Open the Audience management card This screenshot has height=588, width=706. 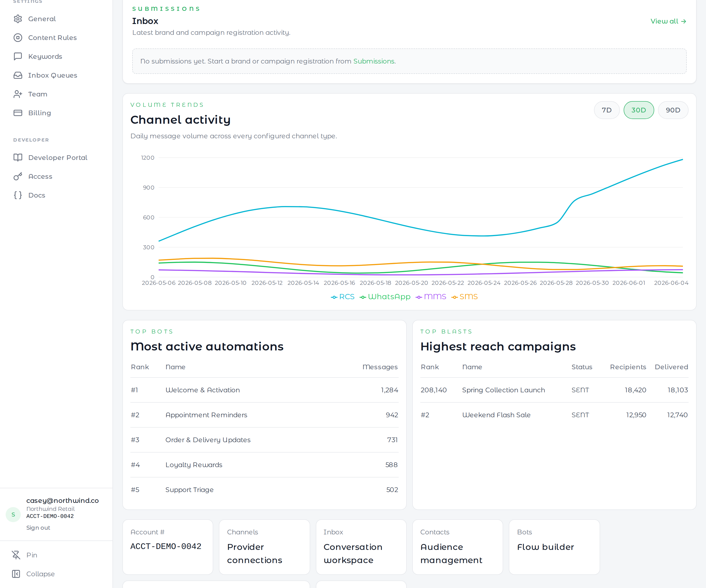[x=457, y=547]
